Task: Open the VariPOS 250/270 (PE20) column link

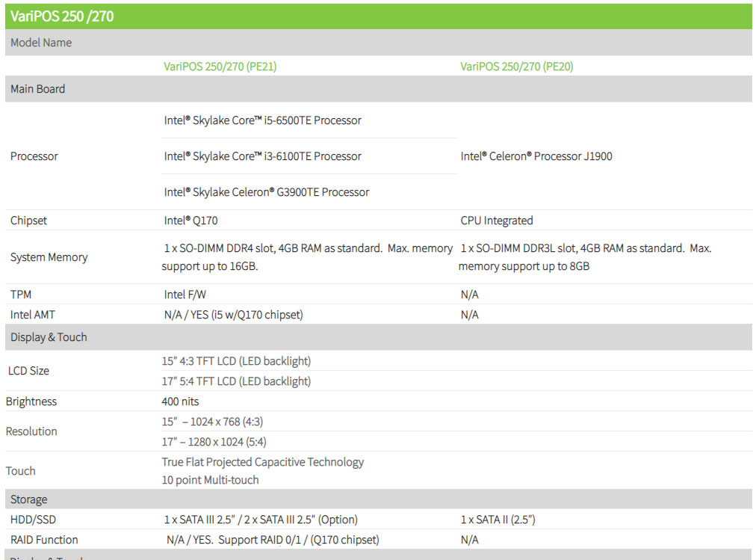Action: pos(516,67)
